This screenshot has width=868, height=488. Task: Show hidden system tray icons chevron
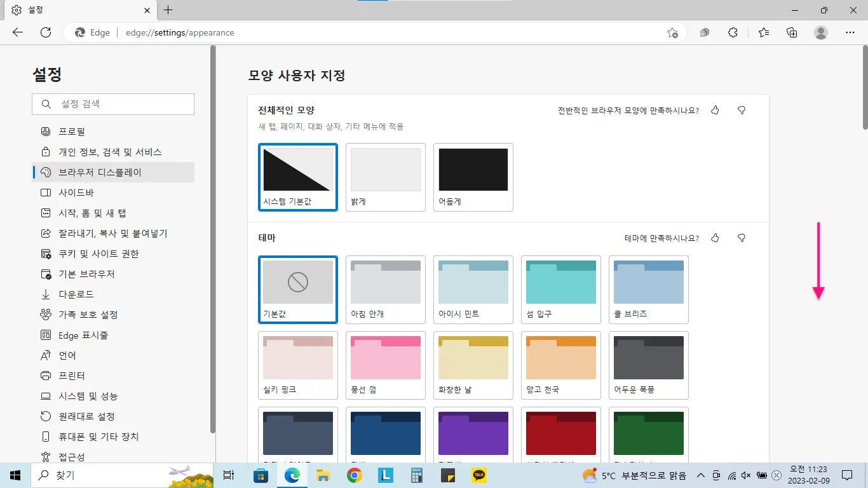click(x=701, y=475)
